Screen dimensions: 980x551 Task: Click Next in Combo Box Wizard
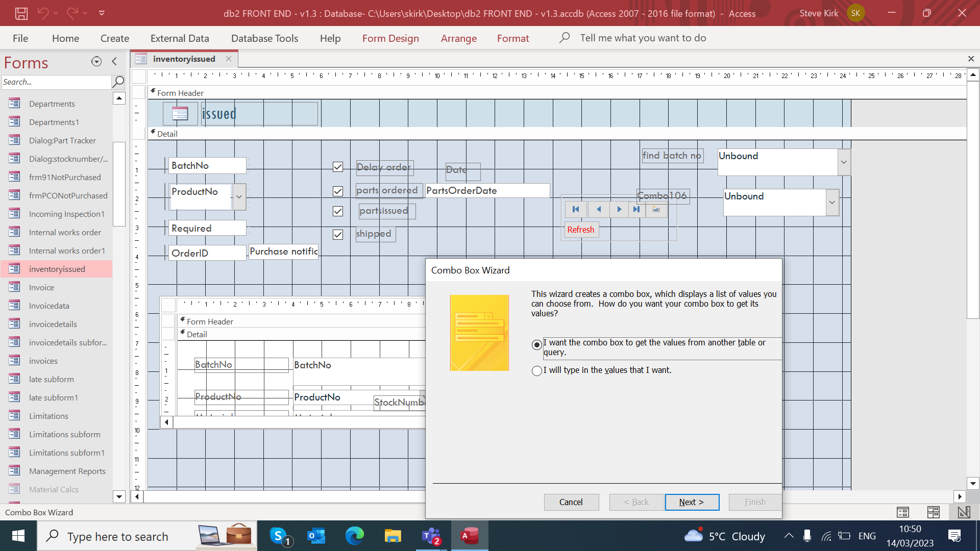[692, 502]
